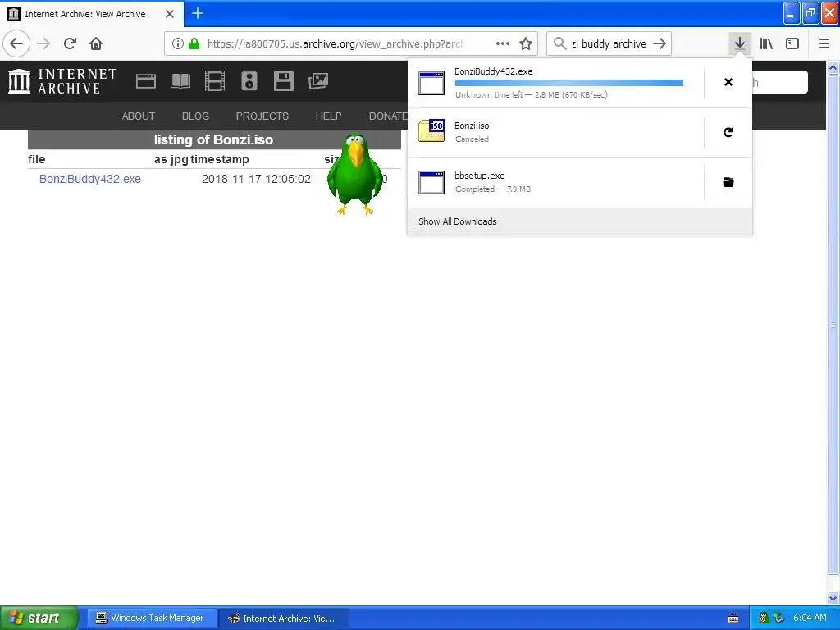Switch to Windows Task Manager in taskbar

(151, 618)
